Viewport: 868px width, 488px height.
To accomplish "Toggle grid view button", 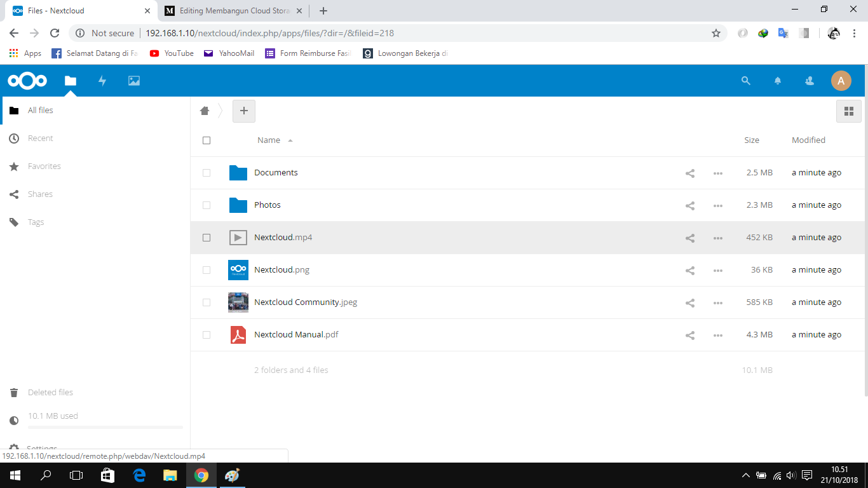I will [848, 111].
